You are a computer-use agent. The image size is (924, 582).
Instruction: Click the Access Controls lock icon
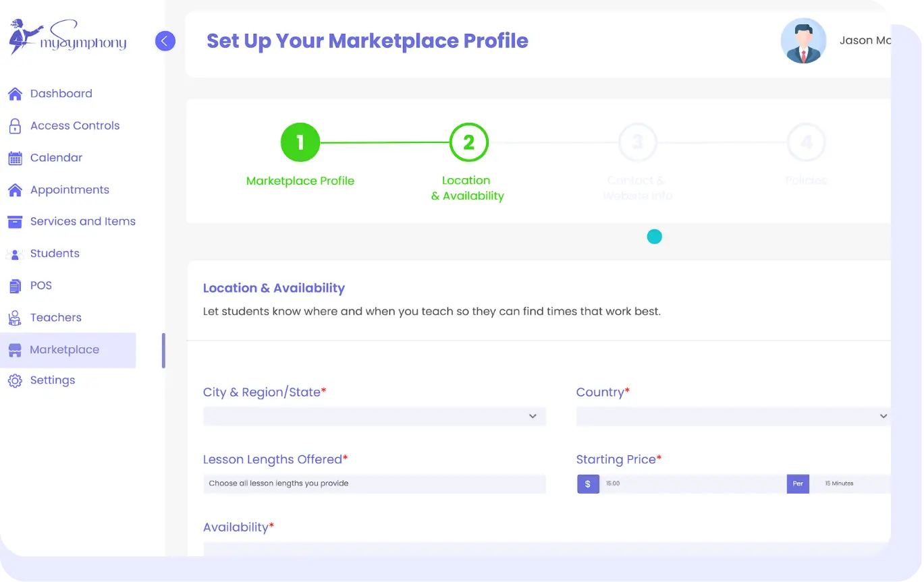point(15,126)
